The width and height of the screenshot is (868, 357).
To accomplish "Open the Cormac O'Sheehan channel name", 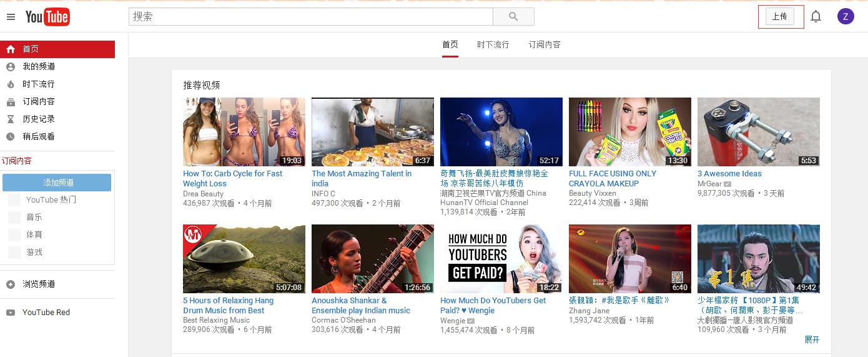I will click(x=343, y=320).
